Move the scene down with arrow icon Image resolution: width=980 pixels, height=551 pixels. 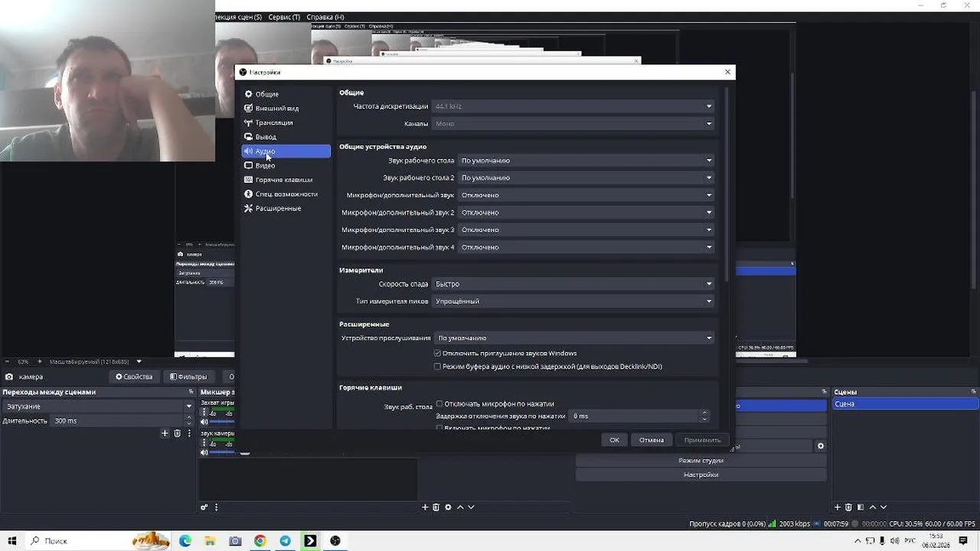click(x=884, y=507)
